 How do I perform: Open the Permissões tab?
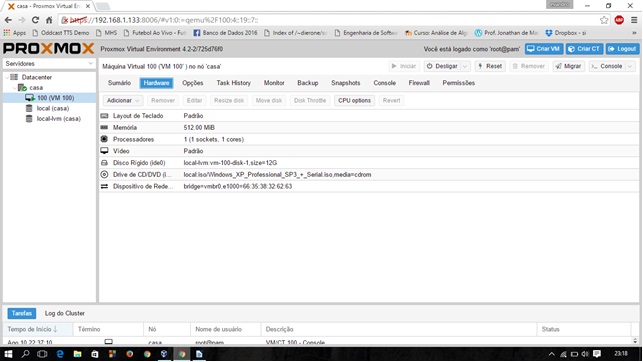(x=458, y=83)
